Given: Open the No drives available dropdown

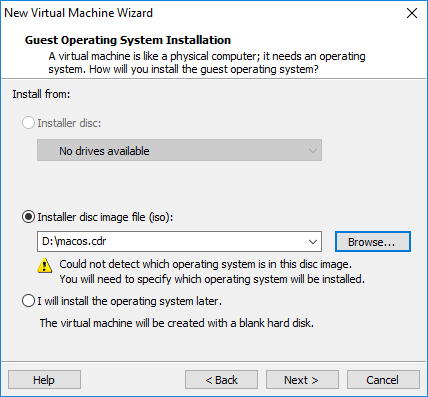Looking at the screenshot, I should (x=179, y=150).
